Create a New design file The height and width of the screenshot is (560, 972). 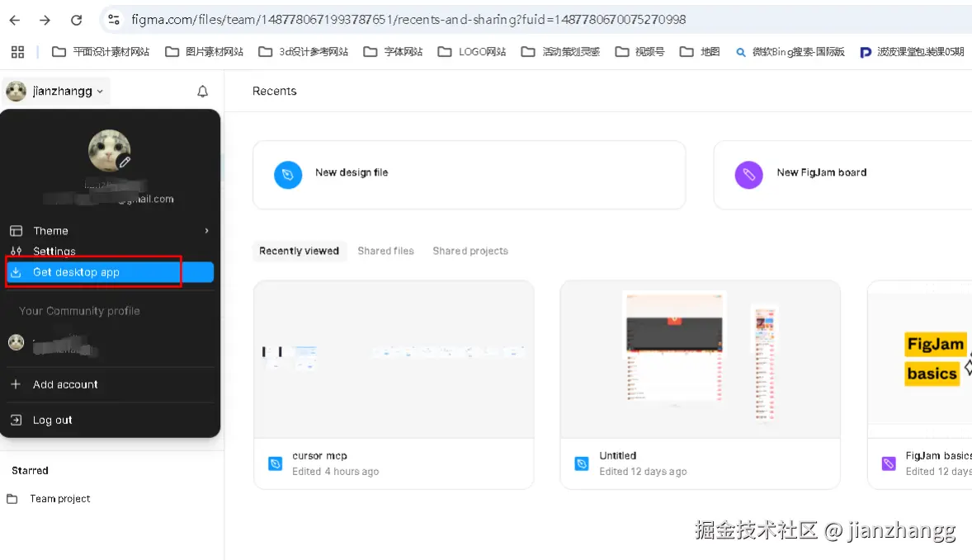pyautogui.click(x=469, y=175)
